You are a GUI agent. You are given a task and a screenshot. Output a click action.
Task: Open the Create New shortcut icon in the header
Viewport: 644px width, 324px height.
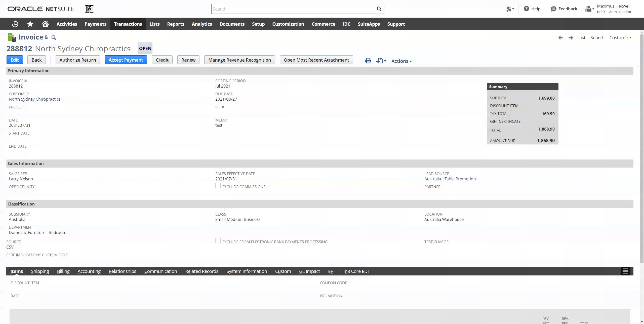click(510, 9)
